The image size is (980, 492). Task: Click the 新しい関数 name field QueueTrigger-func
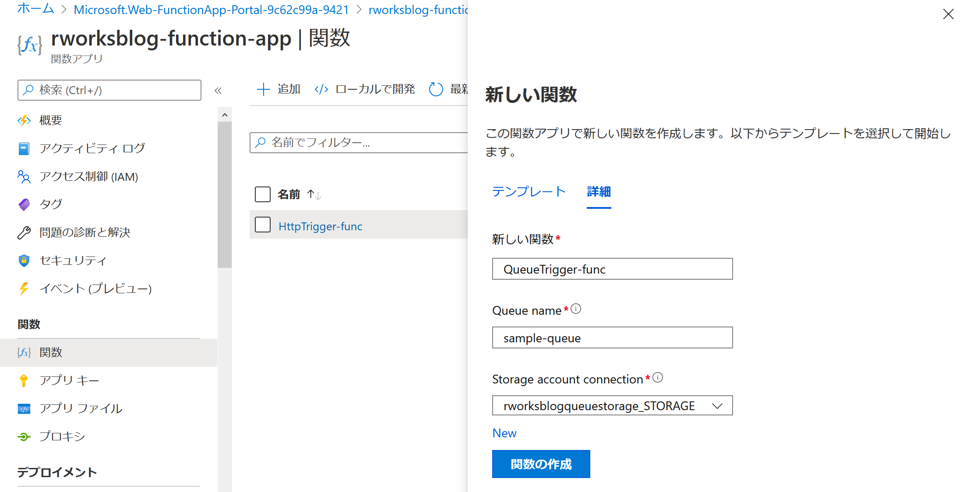[612, 269]
